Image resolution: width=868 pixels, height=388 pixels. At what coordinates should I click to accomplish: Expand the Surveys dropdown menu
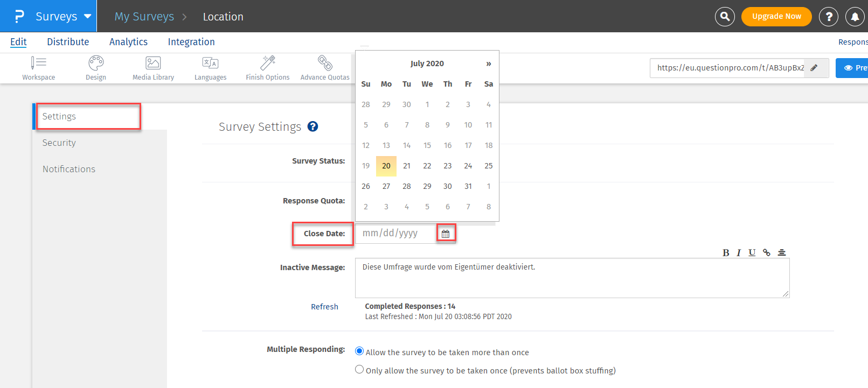(x=88, y=17)
